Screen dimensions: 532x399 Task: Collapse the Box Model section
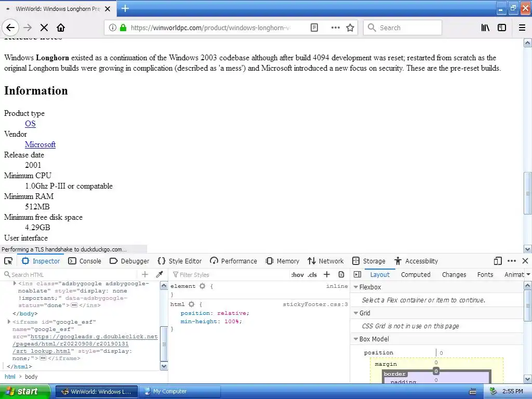pos(356,339)
